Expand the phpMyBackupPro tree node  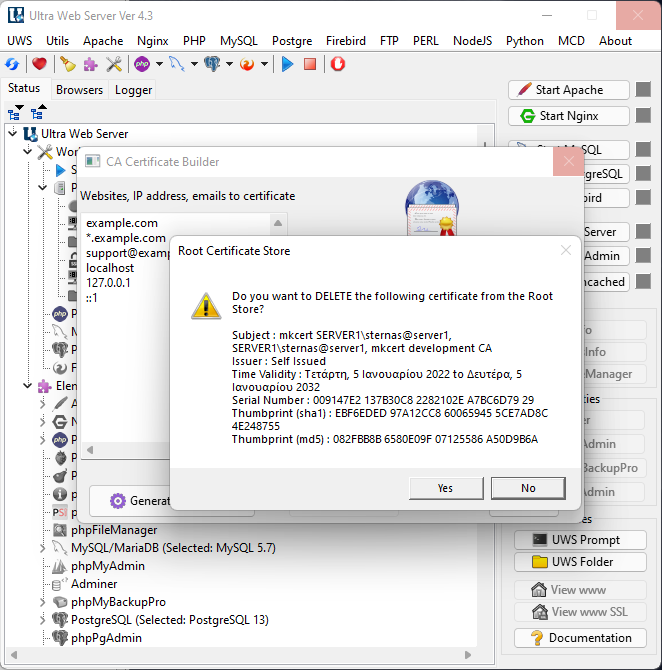(x=42, y=602)
